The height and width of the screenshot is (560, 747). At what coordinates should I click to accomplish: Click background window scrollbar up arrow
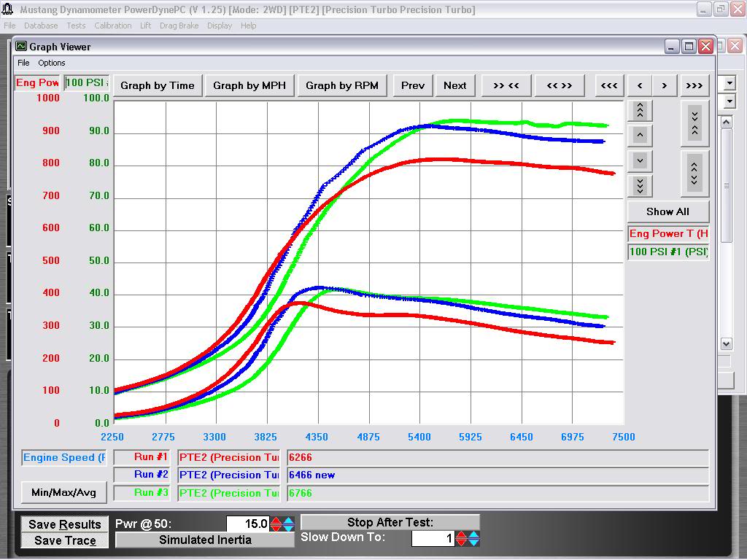tap(726, 122)
